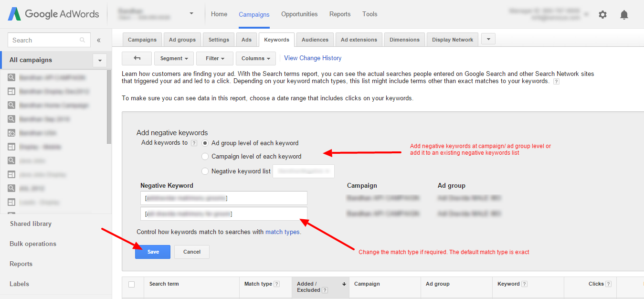Image resolution: width=644 pixels, height=299 pixels.
Task: Open View Change History link
Action: coord(313,58)
